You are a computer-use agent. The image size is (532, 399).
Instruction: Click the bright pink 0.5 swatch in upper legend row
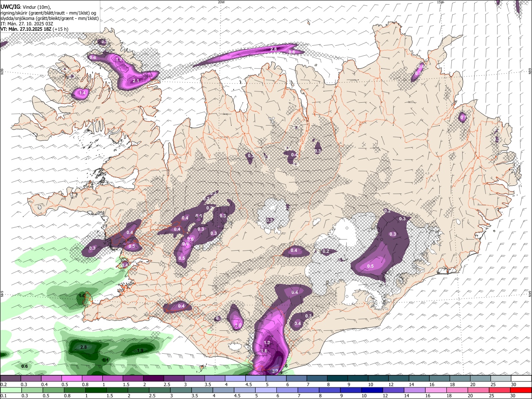[71, 378]
